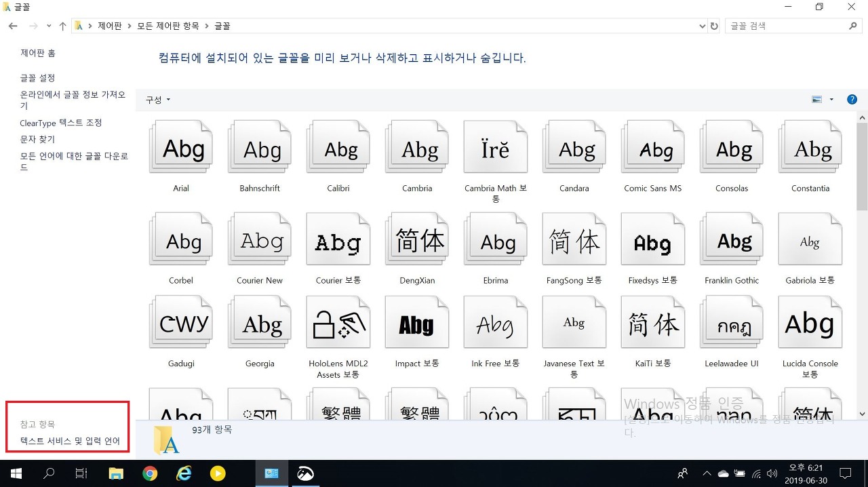Image resolution: width=868 pixels, height=487 pixels.
Task: Expand the address bar history dropdown
Action: 702,26
